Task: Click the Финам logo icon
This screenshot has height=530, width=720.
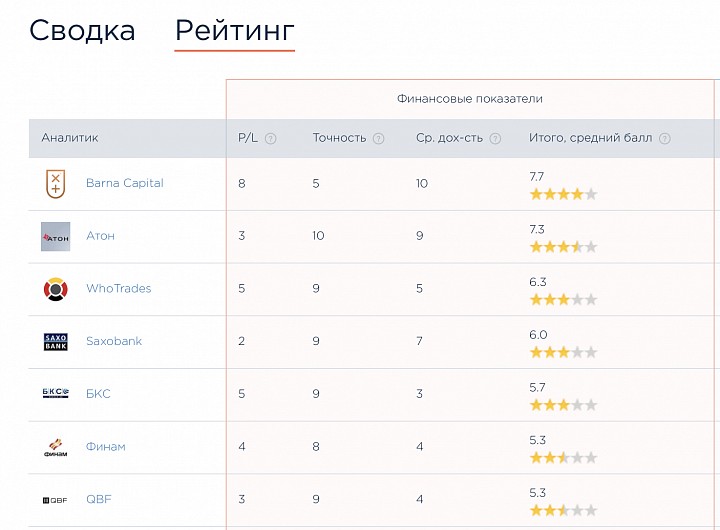Action: point(56,447)
